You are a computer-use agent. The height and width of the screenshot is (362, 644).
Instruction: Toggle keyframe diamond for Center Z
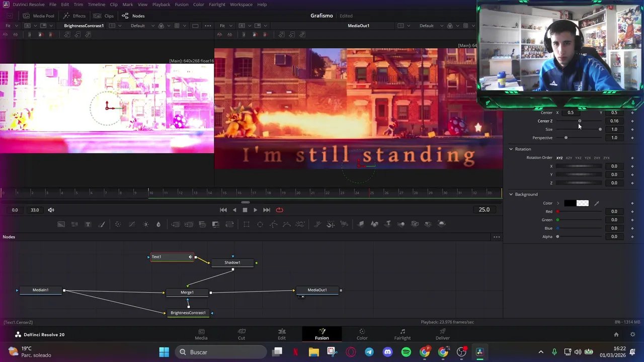coord(632,121)
